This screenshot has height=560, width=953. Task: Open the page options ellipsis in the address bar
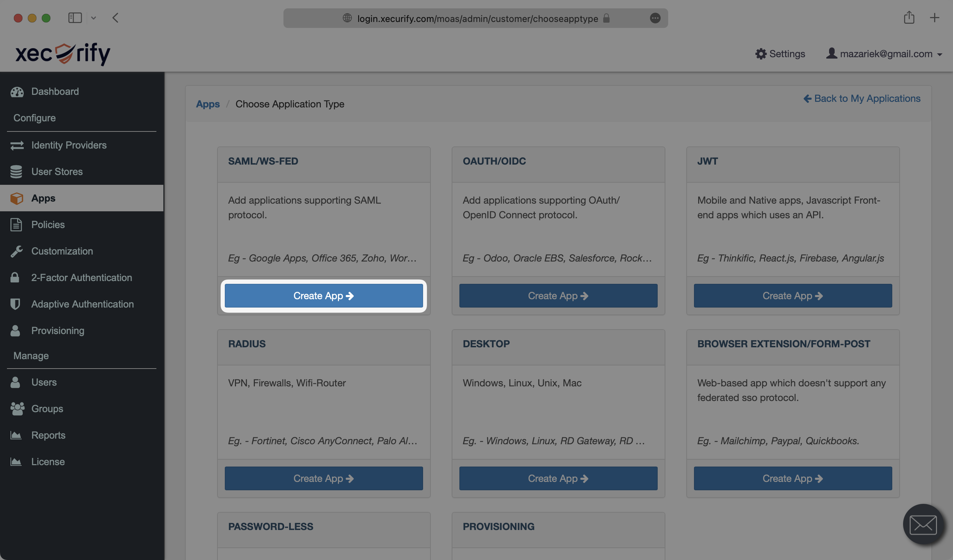tap(655, 18)
